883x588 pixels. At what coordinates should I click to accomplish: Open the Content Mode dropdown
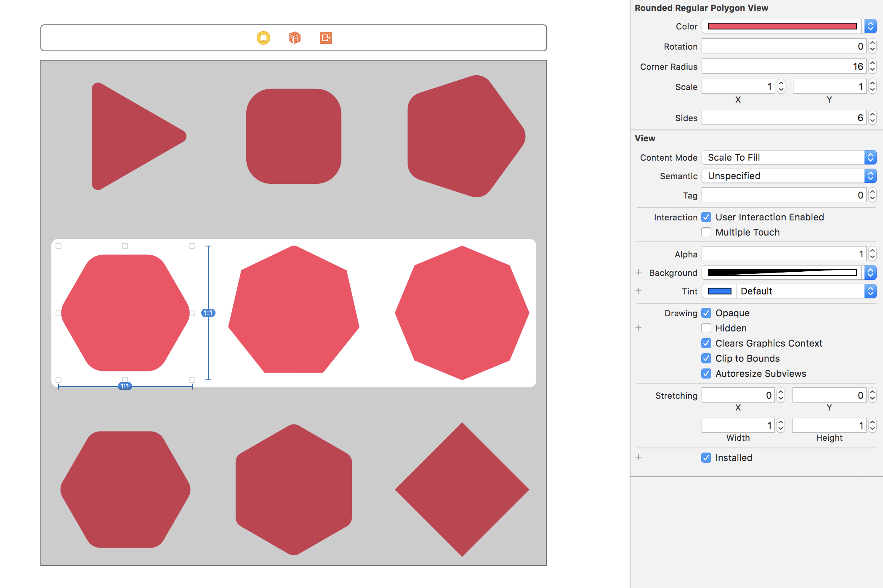click(x=789, y=157)
